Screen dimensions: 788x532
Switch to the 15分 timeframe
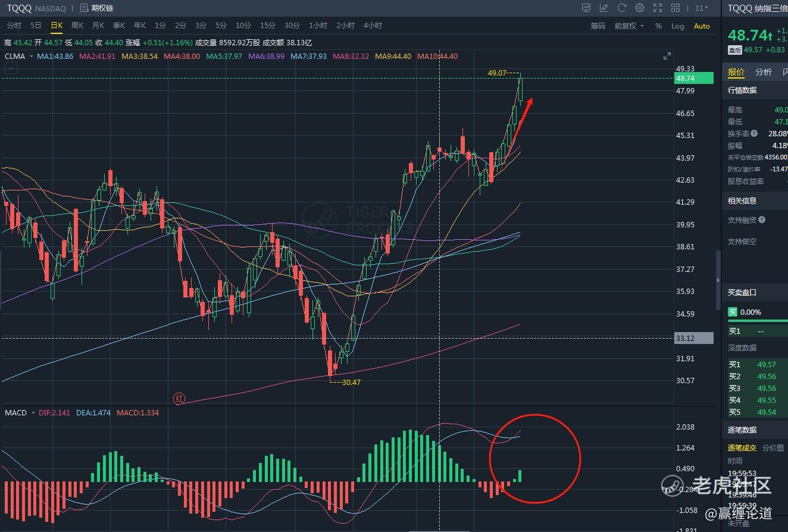[x=267, y=26]
